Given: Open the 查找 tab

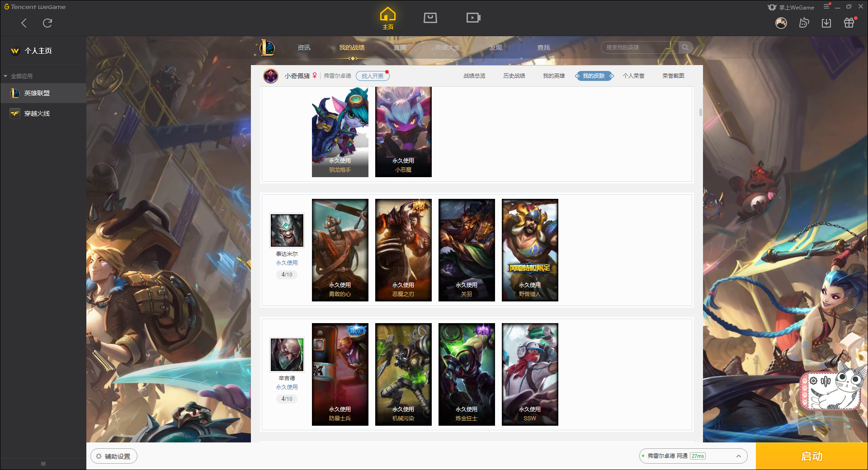Looking at the screenshot, I should point(543,47).
